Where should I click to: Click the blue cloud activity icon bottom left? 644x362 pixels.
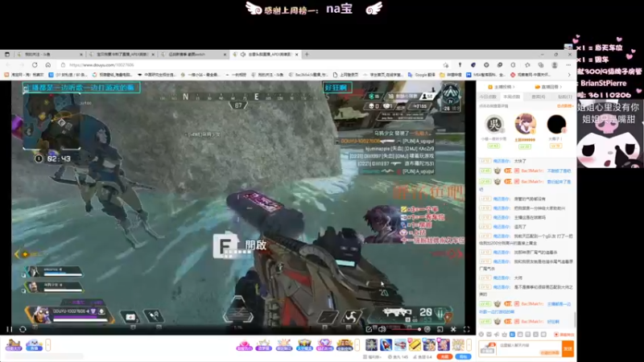34,345
